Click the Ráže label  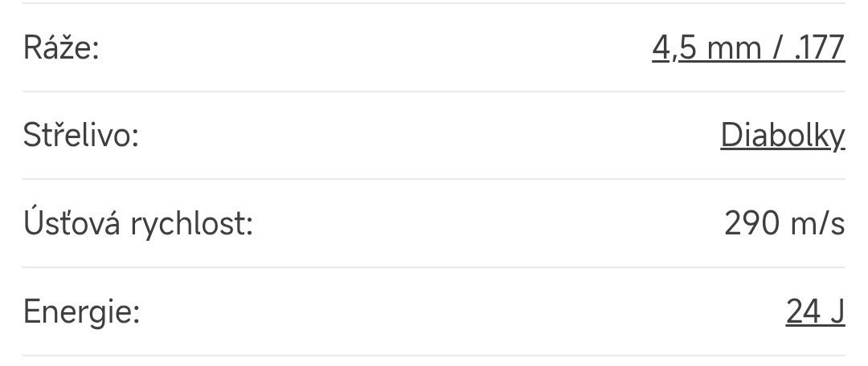(x=61, y=48)
